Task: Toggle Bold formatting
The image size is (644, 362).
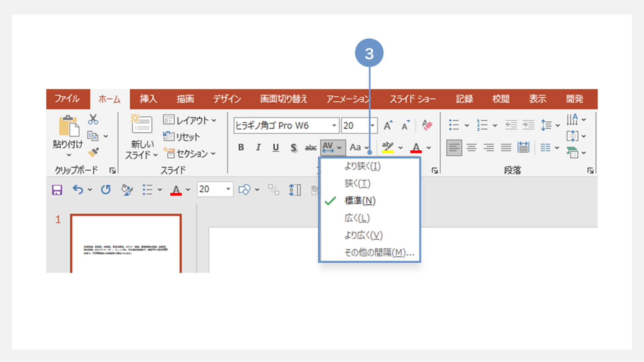Action: click(241, 147)
